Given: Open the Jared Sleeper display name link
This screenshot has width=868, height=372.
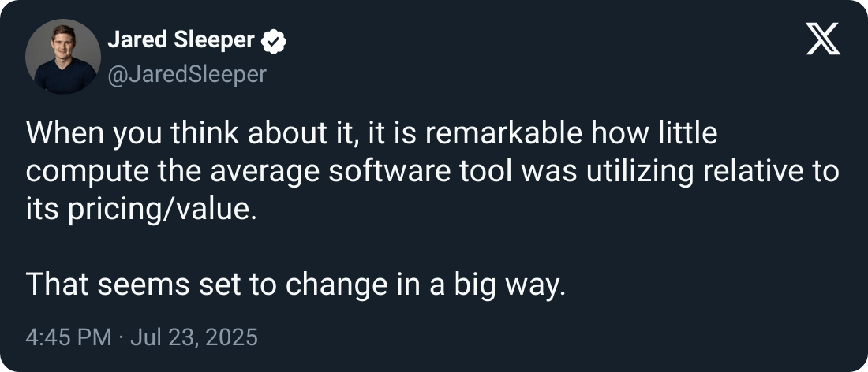Looking at the screenshot, I should tap(181, 39).
